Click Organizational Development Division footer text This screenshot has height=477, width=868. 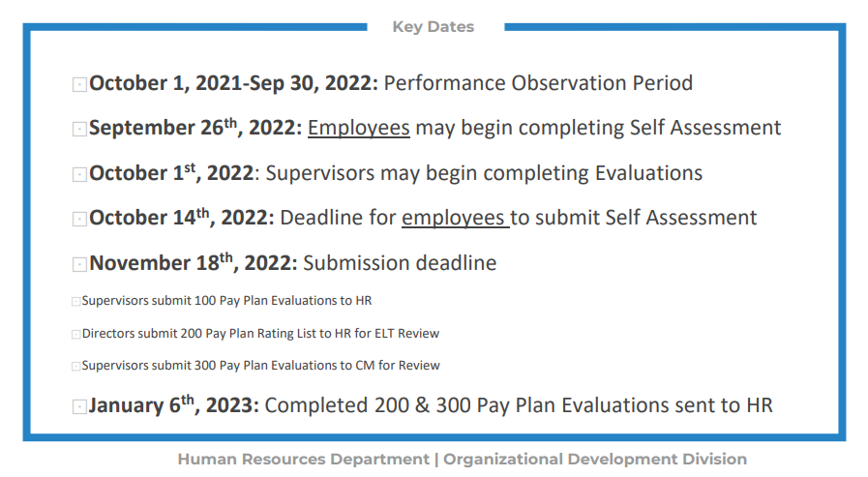coord(595,460)
